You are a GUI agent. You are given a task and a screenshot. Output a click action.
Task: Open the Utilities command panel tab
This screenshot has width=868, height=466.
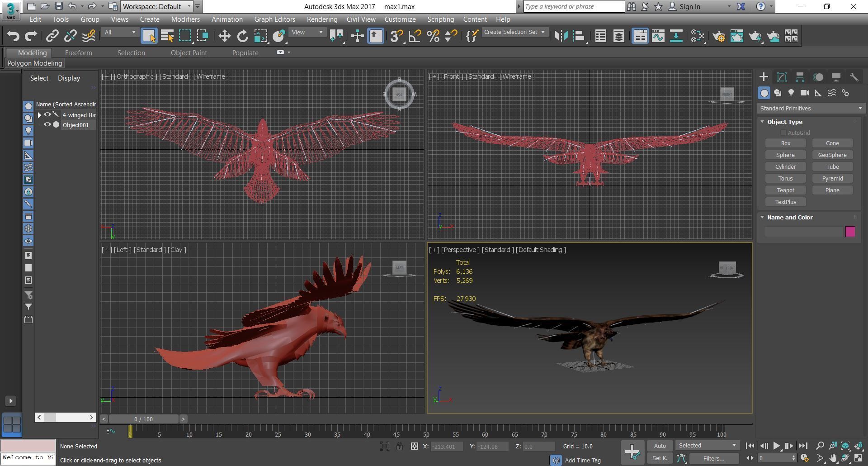[854, 77]
